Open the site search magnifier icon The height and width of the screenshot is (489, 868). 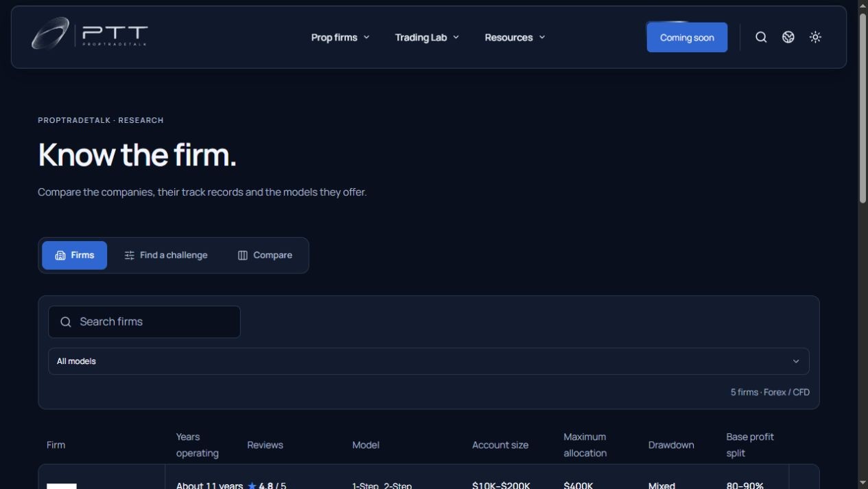pyautogui.click(x=761, y=37)
